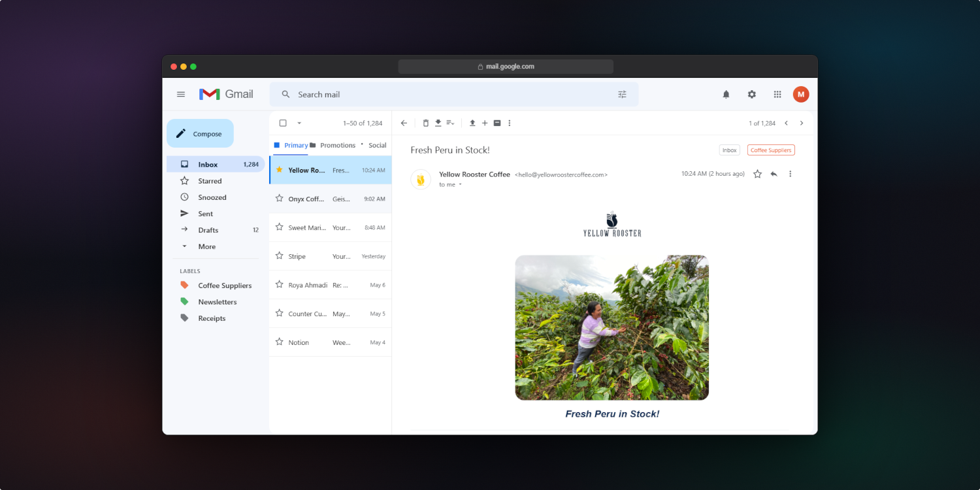Unstar the Yellow Rooster email in the list
This screenshot has height=490, width=980.
point(279,170)
